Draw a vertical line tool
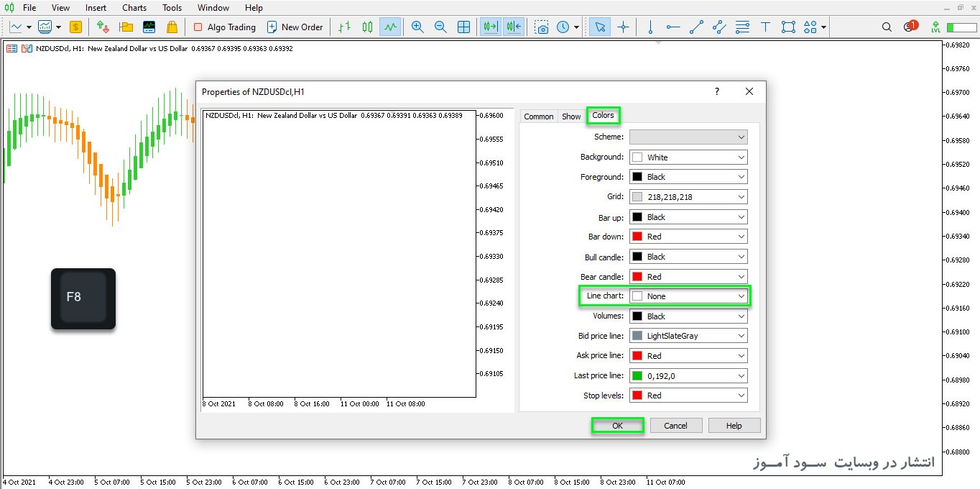Image resolution: width=980 pixels, height=489 pixels. tap(650, 27)
